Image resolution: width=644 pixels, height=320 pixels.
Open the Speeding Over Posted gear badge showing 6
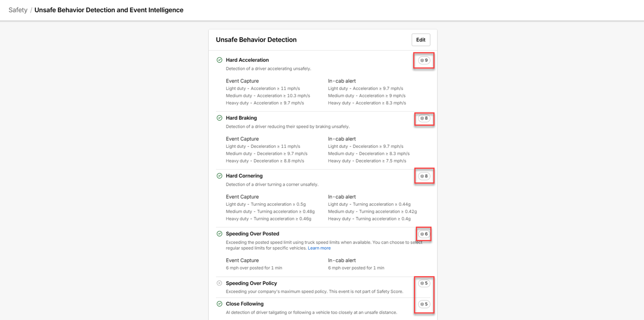[x=424, y=234]
